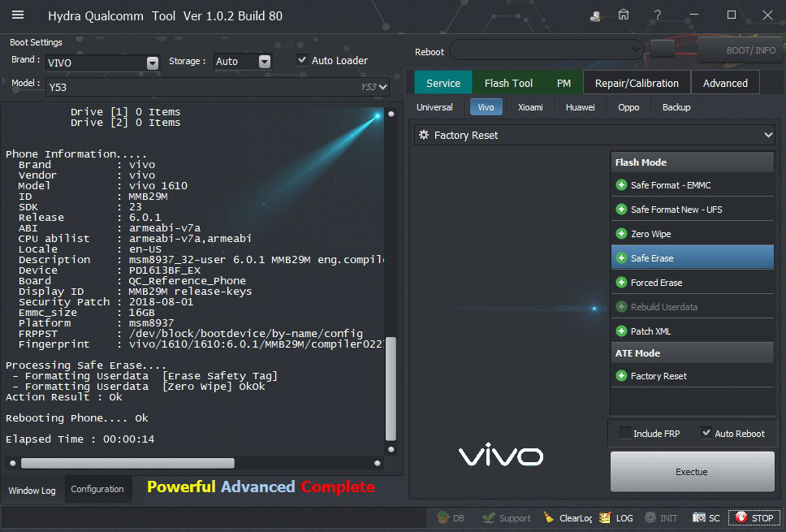The image size is (786, 532).
Task: Maximize the Hydra Qualcomm Tool window
Action: [x=732, y=15]
